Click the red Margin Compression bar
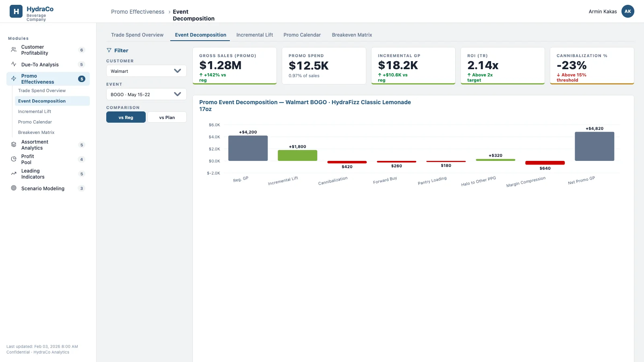This screenshot has width=644, height=362. click(545, 163)
